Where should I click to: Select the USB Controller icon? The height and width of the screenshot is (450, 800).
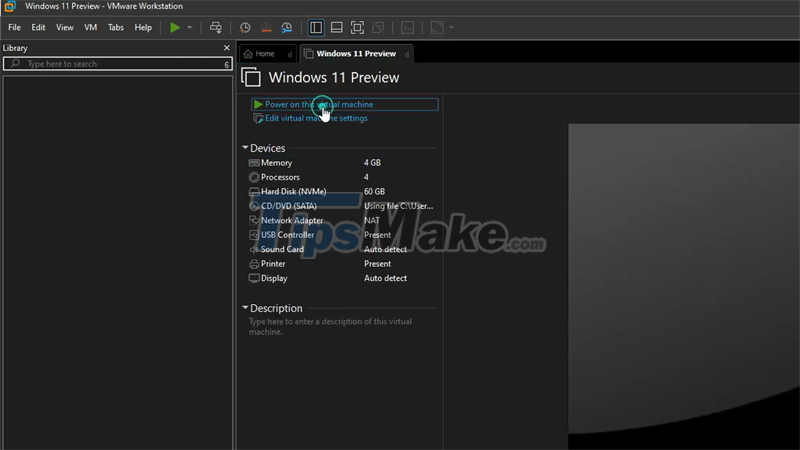[254, 235]
